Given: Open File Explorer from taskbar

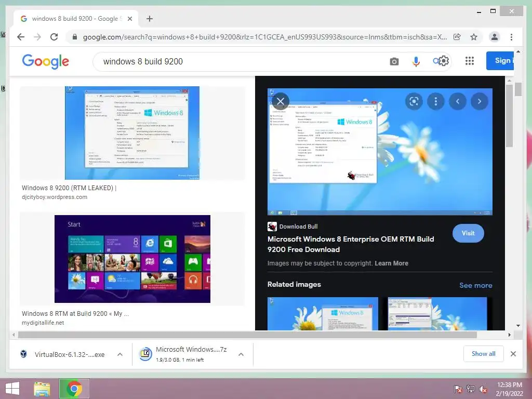Looking at the screenshot, I should click(42, 389).
